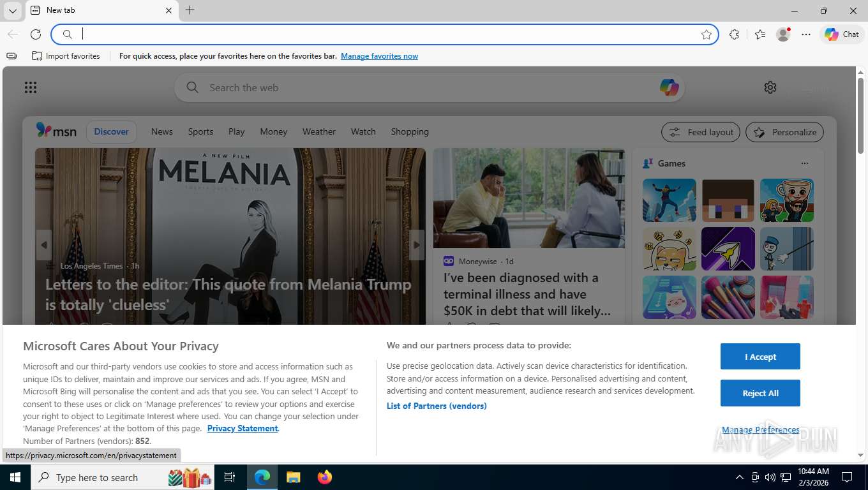Screen dimensions: 868x490
Task: Click the Search the web box
Action: [429, 87]
